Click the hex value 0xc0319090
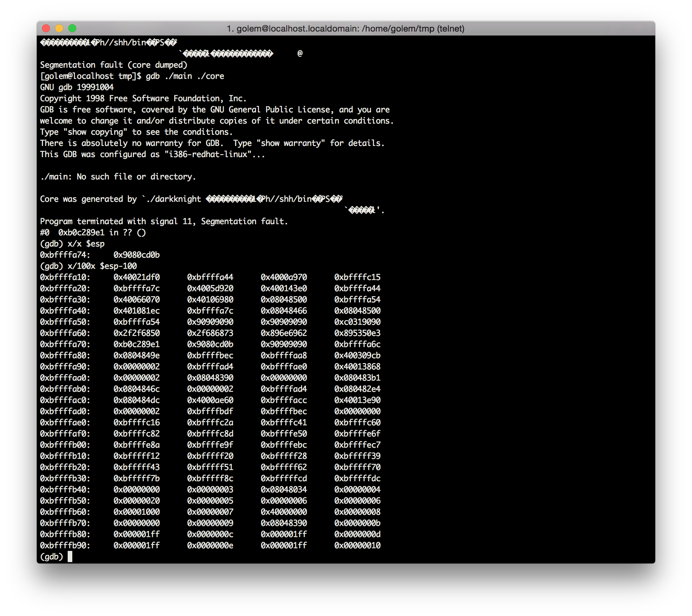The width and height of the screenshot is (692, 616). pyautogui.click(x=357, y=322)
